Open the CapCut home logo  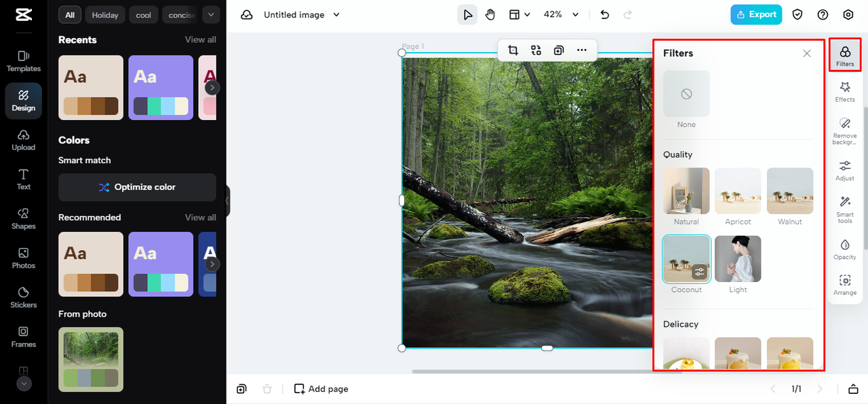(23, 15)
